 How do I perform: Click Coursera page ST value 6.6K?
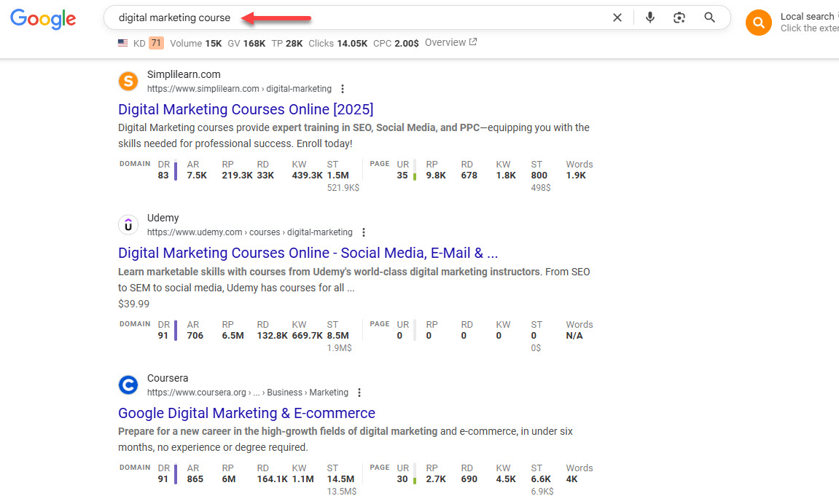point(540,479)
